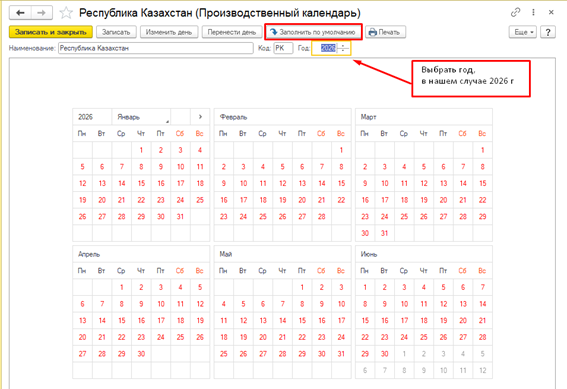The width and height of the screenshot is (567, 389).
Task: Select March 21 in the calendar
Action: (x=463, y=200)
